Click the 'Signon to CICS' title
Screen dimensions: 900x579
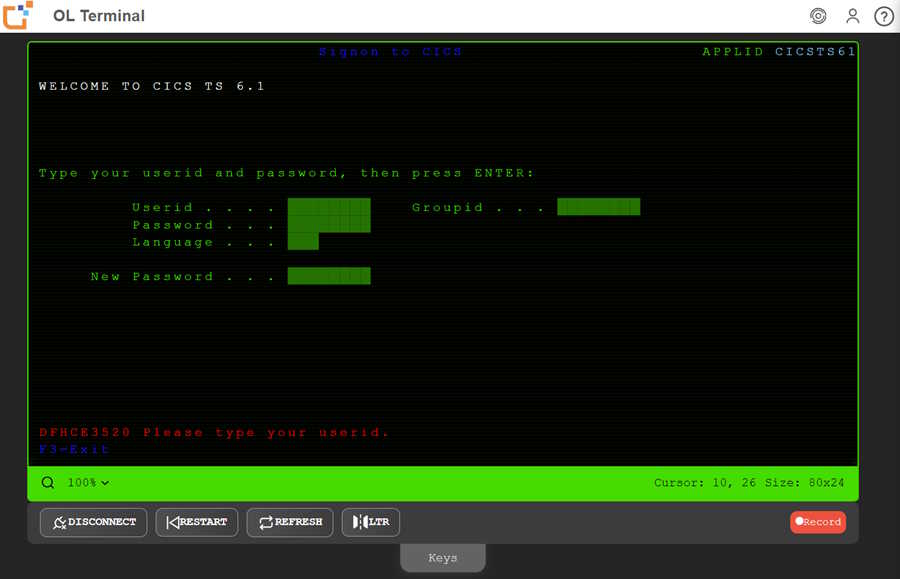[390, 52]
